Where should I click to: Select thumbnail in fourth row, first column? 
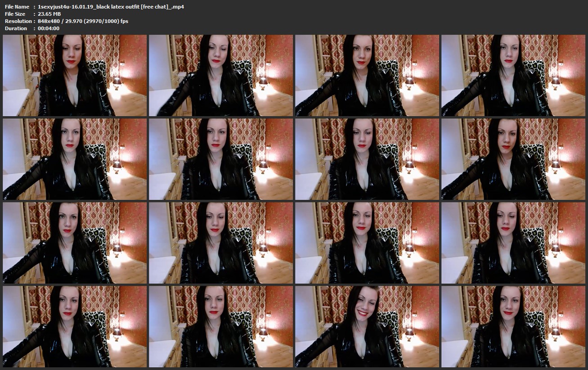(x=75, y=327)
